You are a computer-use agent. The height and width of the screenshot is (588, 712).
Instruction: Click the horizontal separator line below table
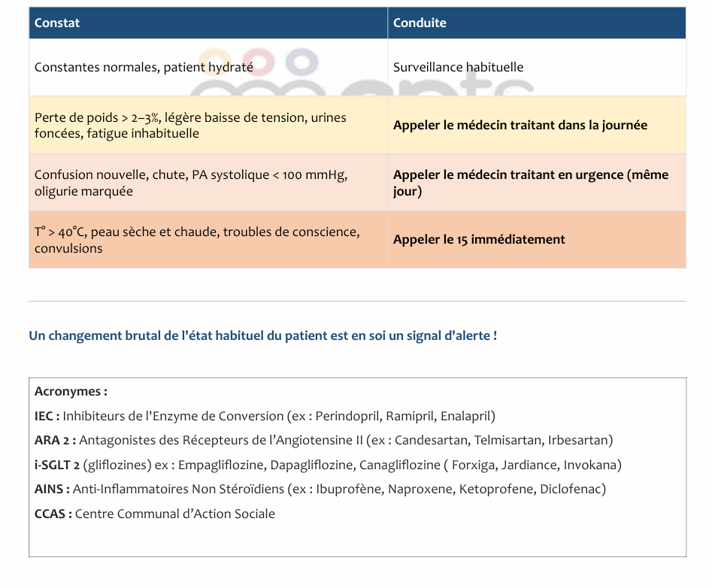pyautogui.click(x=357, y=301)
